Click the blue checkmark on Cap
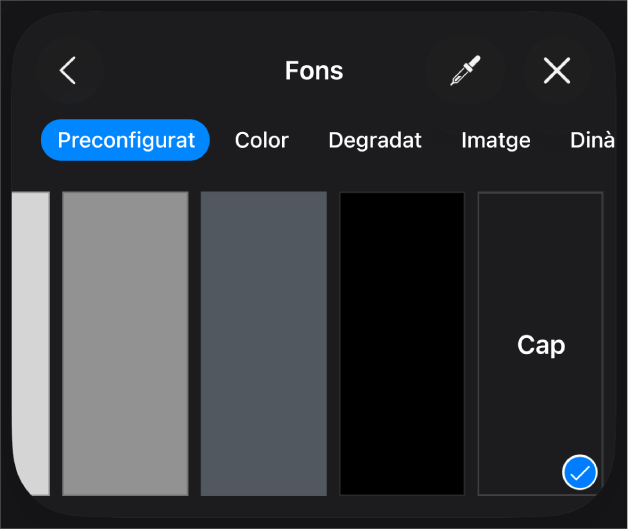The width and height of the screenshot is (628, 529). pyautogui.click(x=580, y=472)
